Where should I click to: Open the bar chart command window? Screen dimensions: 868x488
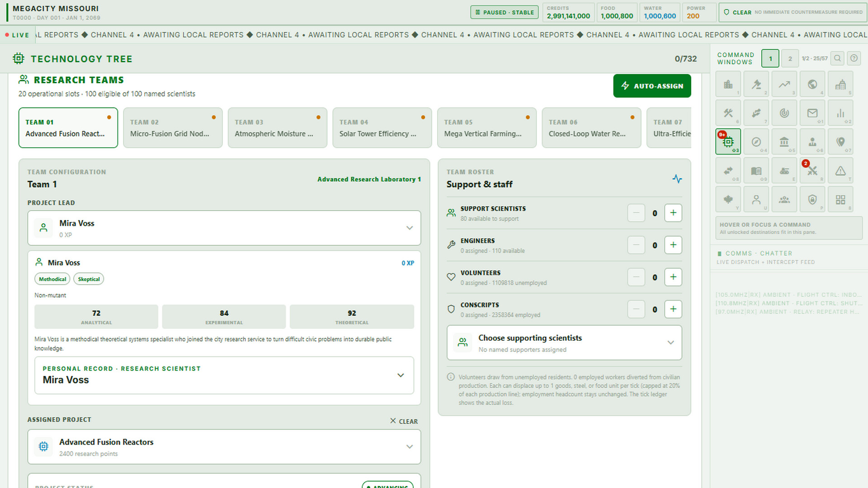pos(840,113)
